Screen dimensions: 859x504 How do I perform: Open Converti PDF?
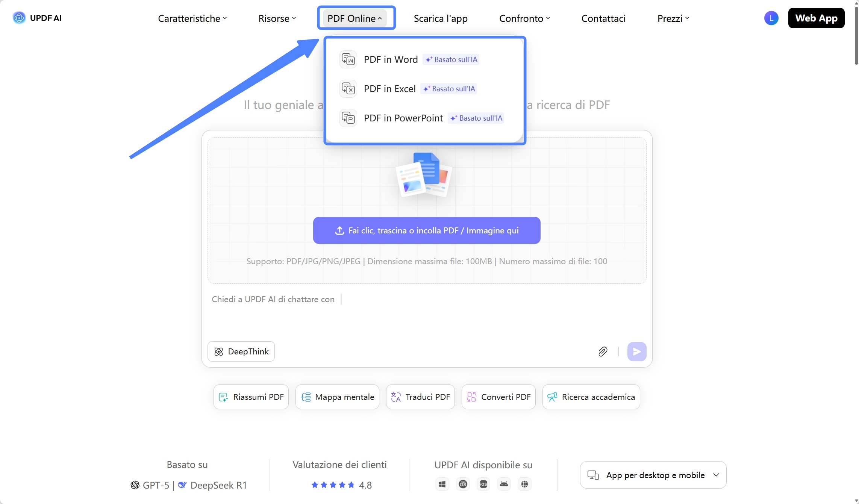coord(498,397)
